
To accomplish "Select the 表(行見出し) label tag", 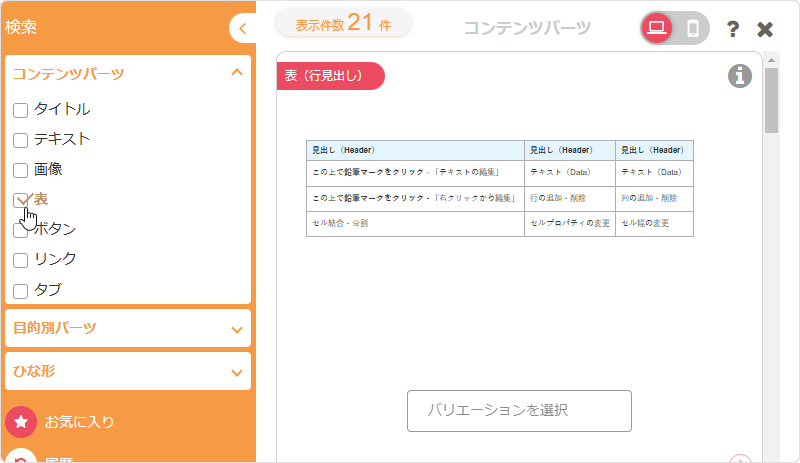I will click(330, 76).
